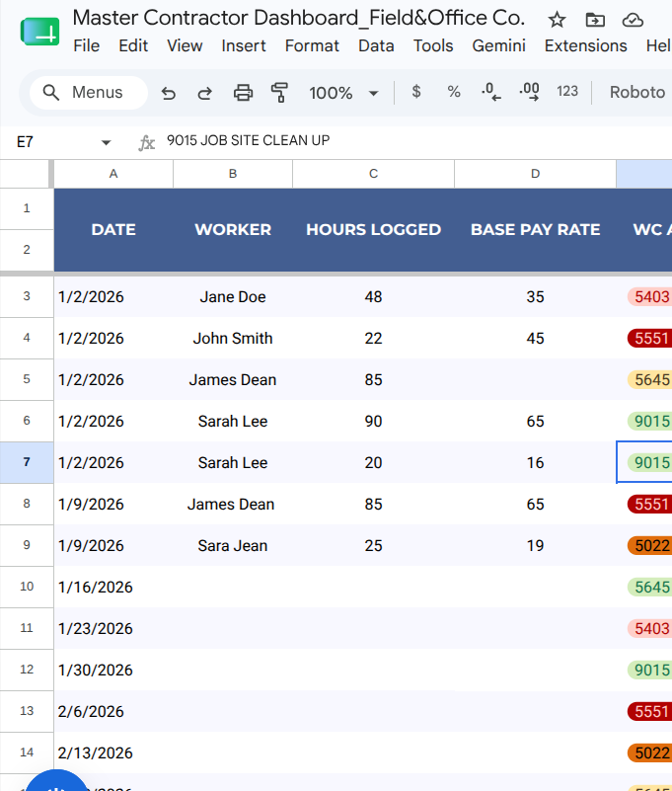Increase decimal places icon
This screenshot has height=791, width=672.
pyautogui.click(x=529, y=92)
